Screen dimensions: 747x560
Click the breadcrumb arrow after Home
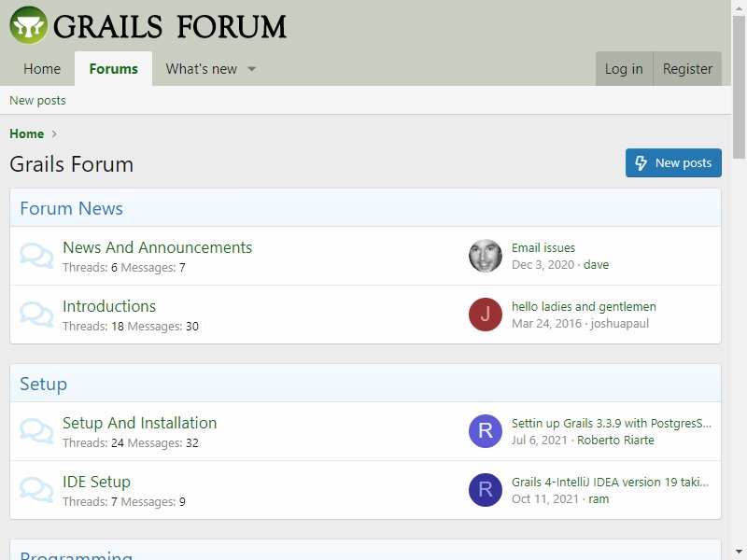54,133
